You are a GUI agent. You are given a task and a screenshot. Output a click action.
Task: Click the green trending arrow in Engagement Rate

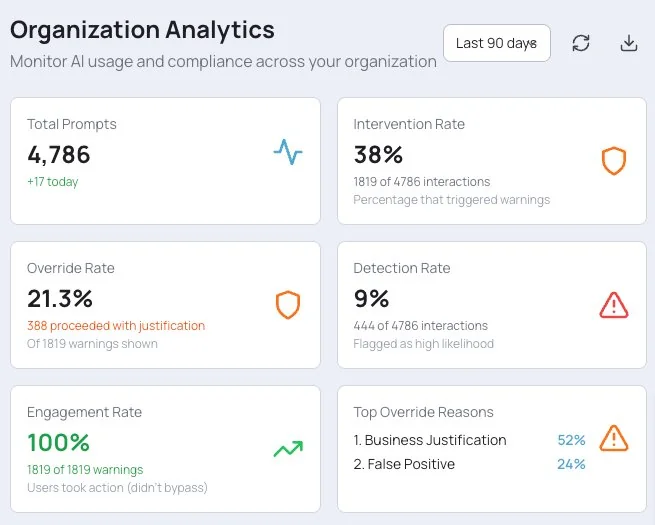288,449
